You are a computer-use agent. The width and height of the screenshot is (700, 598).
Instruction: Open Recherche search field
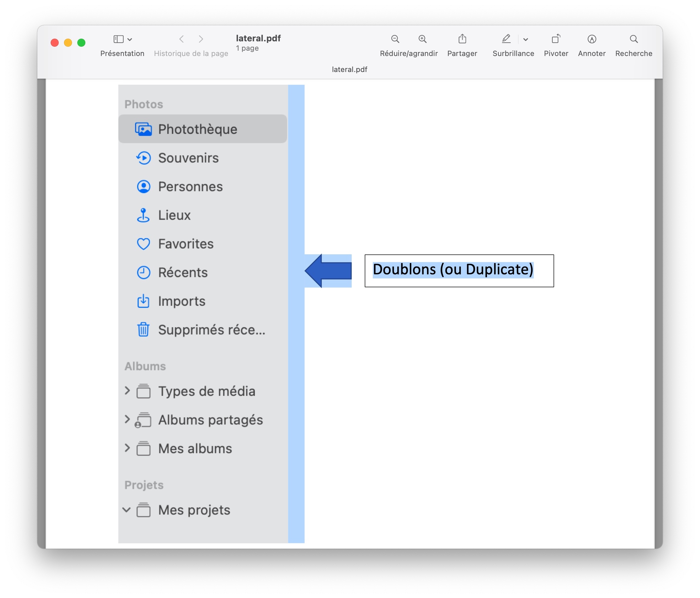(x=633, y=39)
